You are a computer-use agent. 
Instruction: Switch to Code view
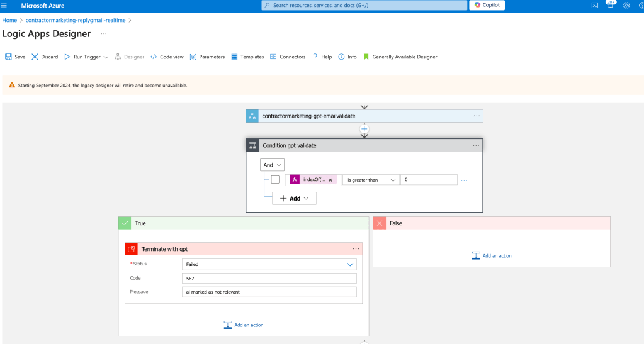pos(167,57)
